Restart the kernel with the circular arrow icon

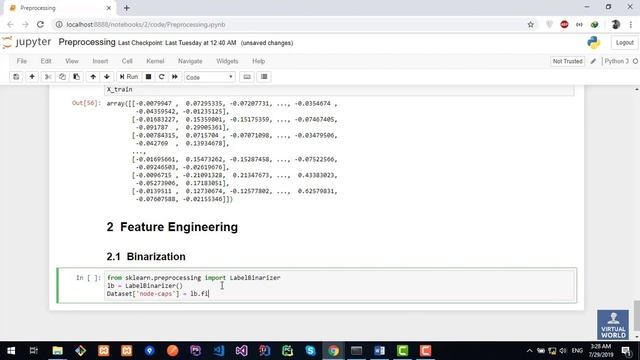coord(162,77)
